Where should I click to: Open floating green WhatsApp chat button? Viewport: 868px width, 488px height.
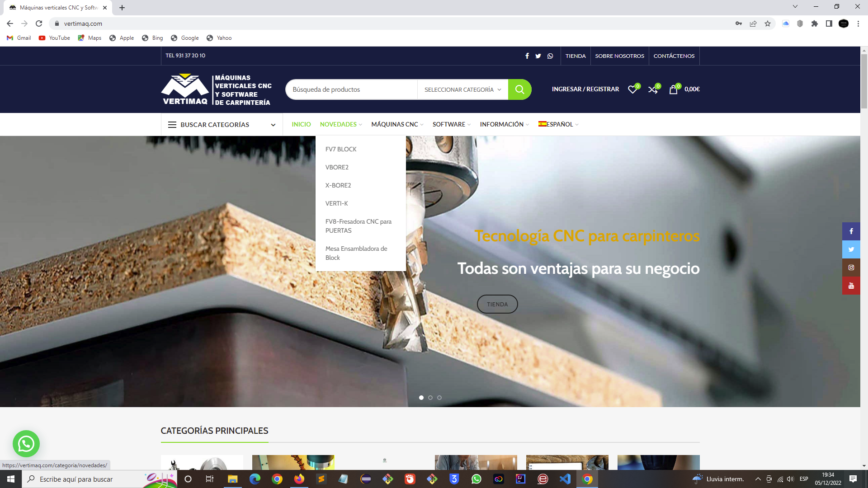click(26, 444)
